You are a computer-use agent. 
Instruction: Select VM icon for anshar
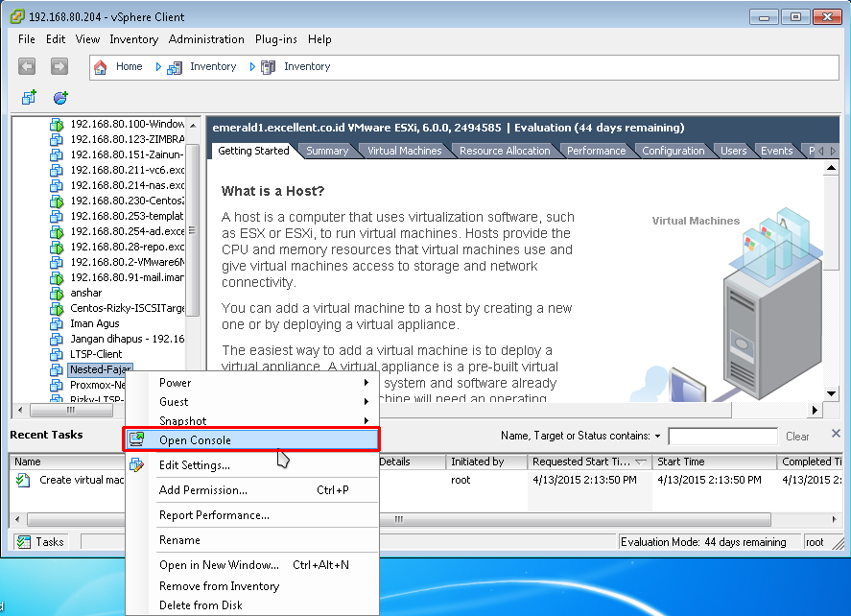pyautogui.click(x=57, y=293)
